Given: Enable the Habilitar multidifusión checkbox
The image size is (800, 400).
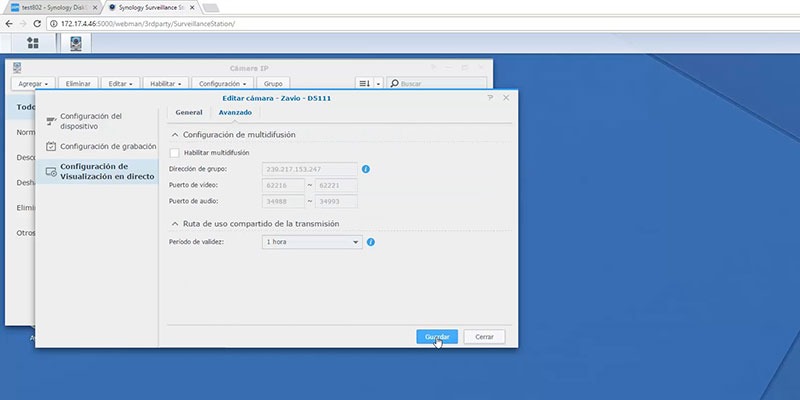Looking at the screenshot, I should (x=174, y=153).
